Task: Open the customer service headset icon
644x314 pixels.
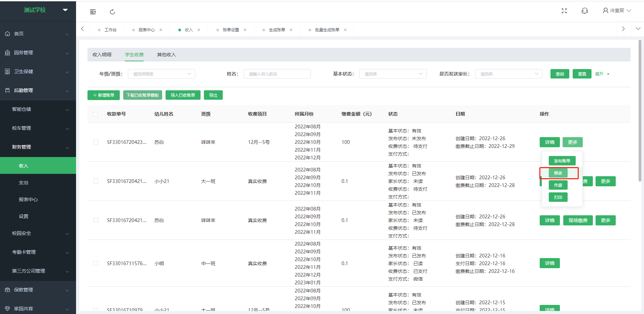Action: pyautogui.click(x=585, y=11)
